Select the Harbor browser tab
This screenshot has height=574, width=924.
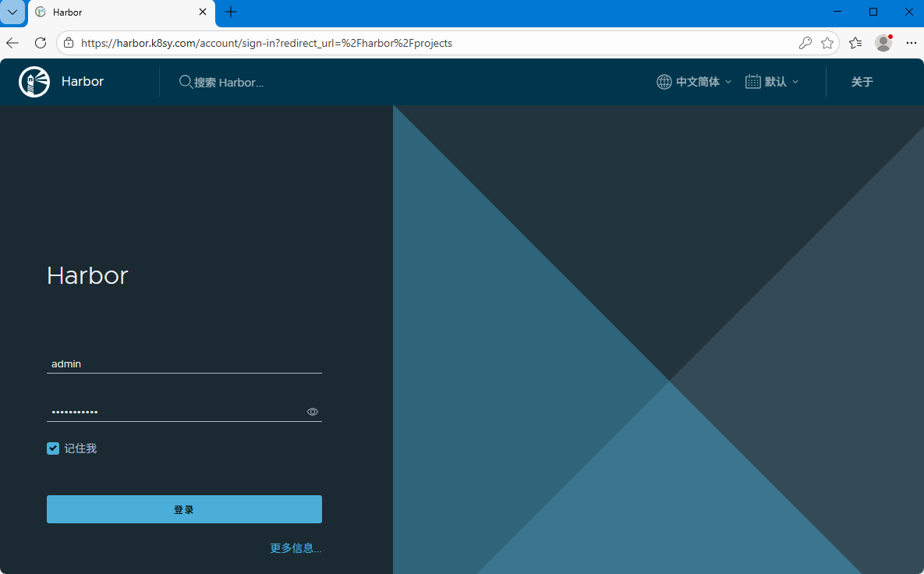[x=117, y=12]
